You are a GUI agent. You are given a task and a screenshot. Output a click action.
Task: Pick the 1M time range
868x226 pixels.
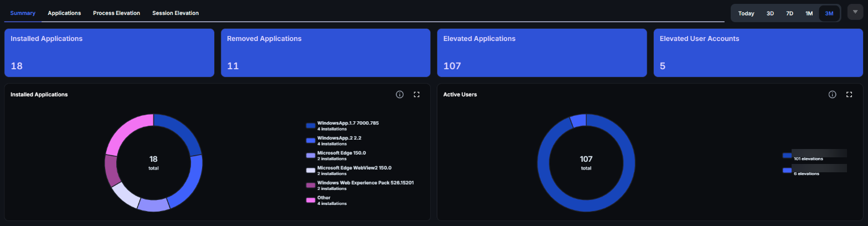(x=809, y=13)
